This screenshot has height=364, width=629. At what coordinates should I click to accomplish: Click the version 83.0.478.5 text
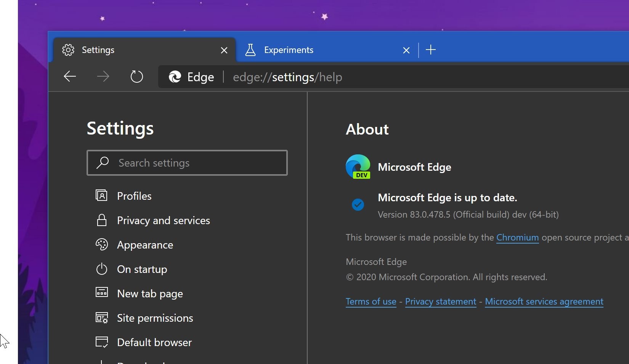coord(468,215)
